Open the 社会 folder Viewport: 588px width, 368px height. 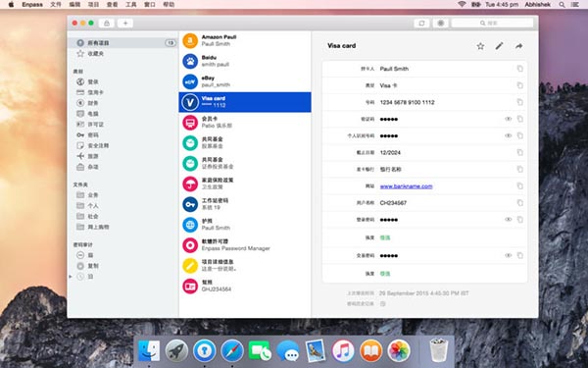point(87,216)
